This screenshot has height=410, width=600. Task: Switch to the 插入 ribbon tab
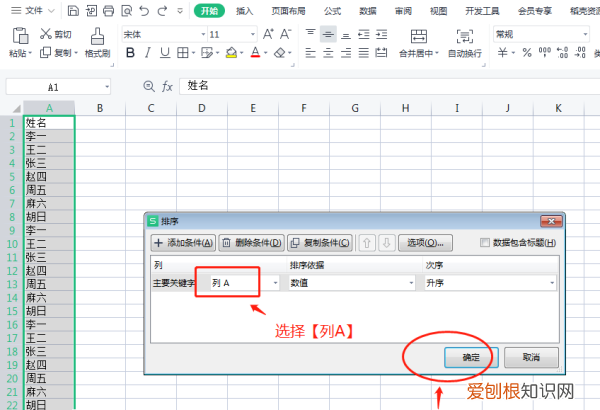245,11
